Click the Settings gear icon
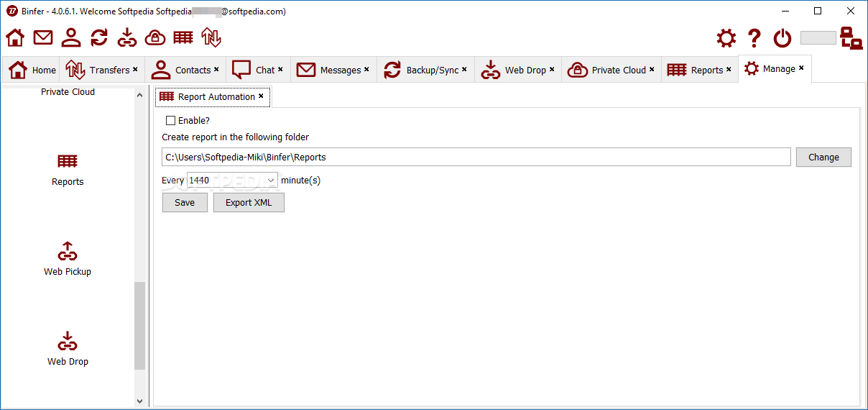This screenshot has width=868, height=410. pyautogui.click(x=726, y=38)
